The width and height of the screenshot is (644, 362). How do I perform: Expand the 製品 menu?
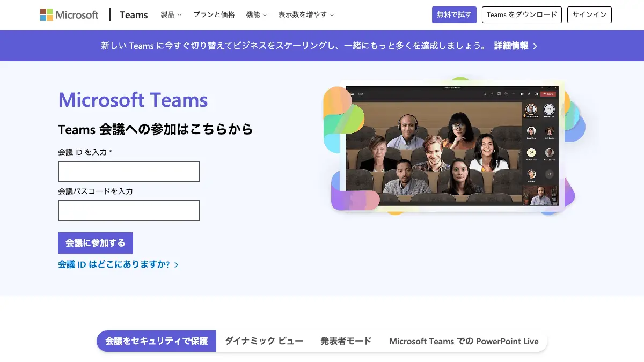tap(171, 15)
